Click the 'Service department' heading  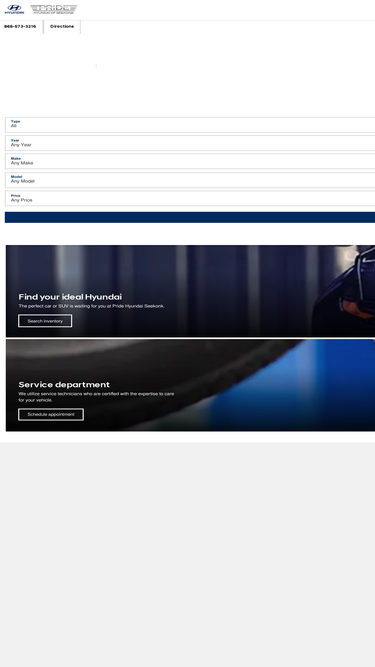click(64, 385)
